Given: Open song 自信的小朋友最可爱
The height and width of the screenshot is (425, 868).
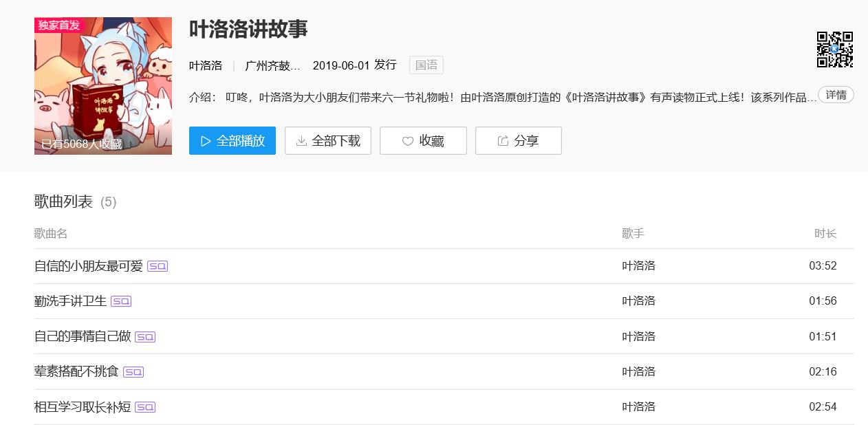Looking at the screenshot, I should [x=89, y=266].
